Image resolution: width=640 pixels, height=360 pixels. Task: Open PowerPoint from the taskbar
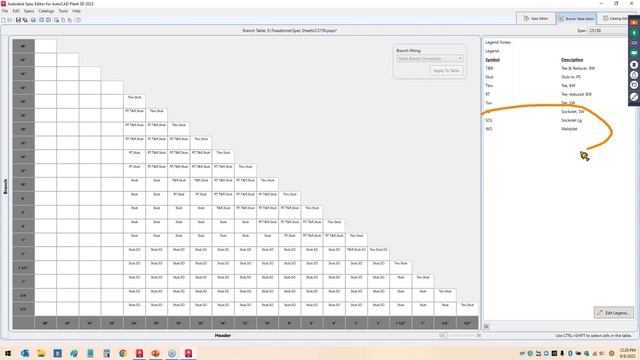(156, 353)
